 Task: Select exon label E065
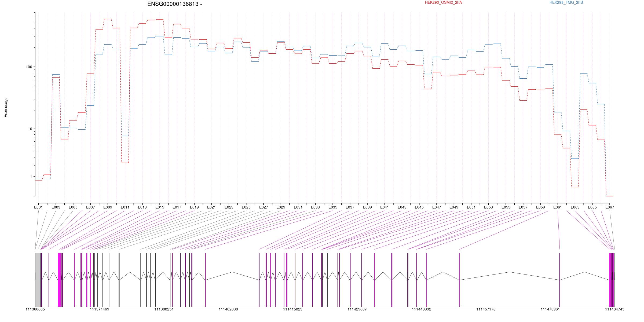[592, 207]
